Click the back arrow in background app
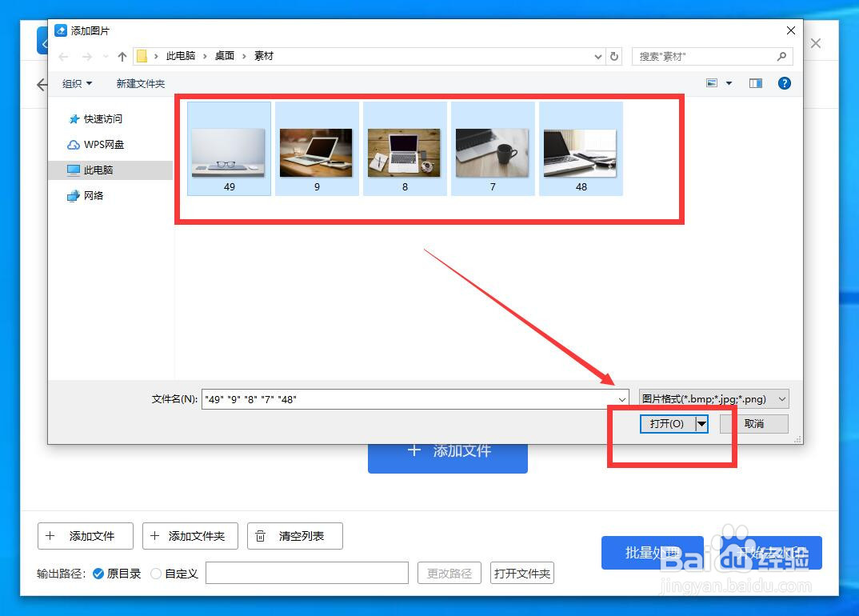 pyautogui.click(x=42, y=84)
